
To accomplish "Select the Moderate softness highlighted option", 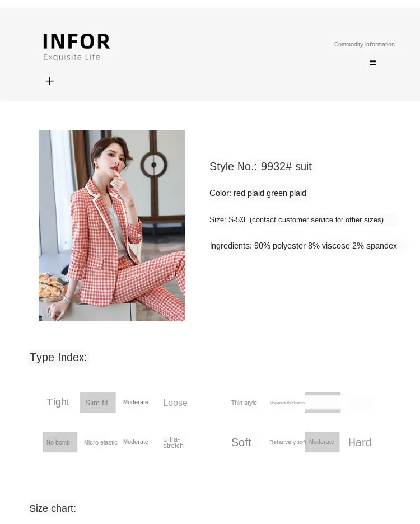I will (322, 442).
